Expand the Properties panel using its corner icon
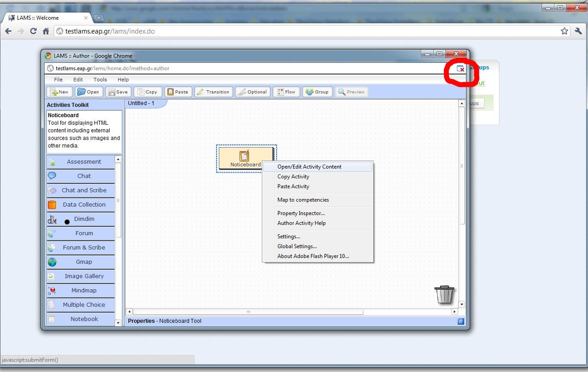 click(460, 321)
